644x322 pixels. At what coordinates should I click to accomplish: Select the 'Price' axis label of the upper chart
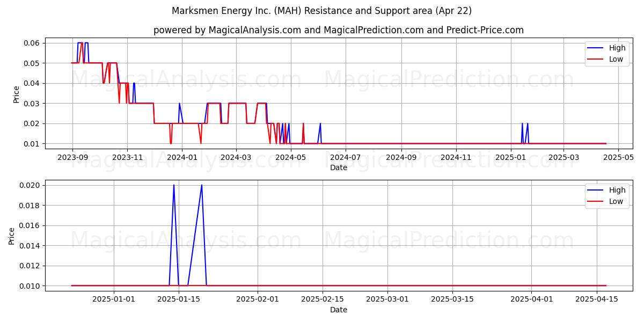click(16, 93)
